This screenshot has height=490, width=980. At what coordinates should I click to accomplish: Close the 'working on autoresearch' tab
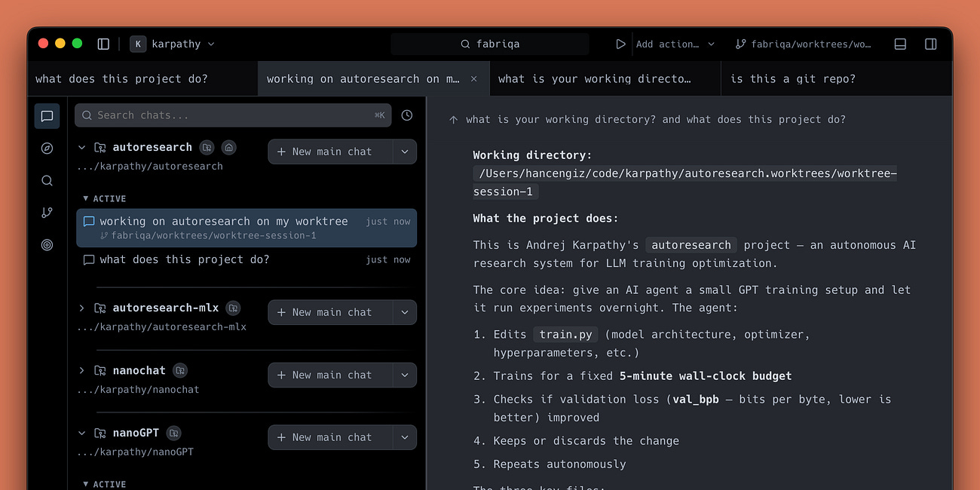[474, 78]
